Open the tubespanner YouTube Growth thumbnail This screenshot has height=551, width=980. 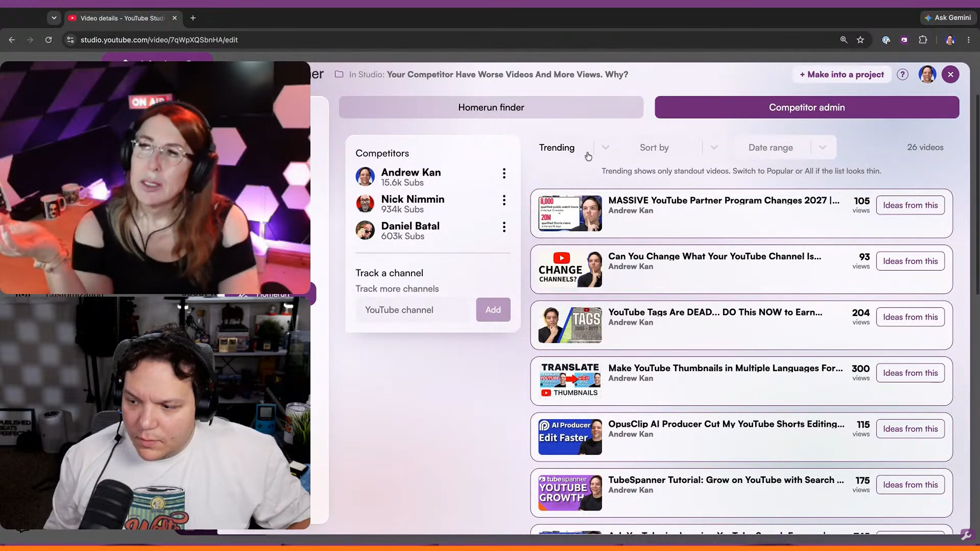coord(570,493)
